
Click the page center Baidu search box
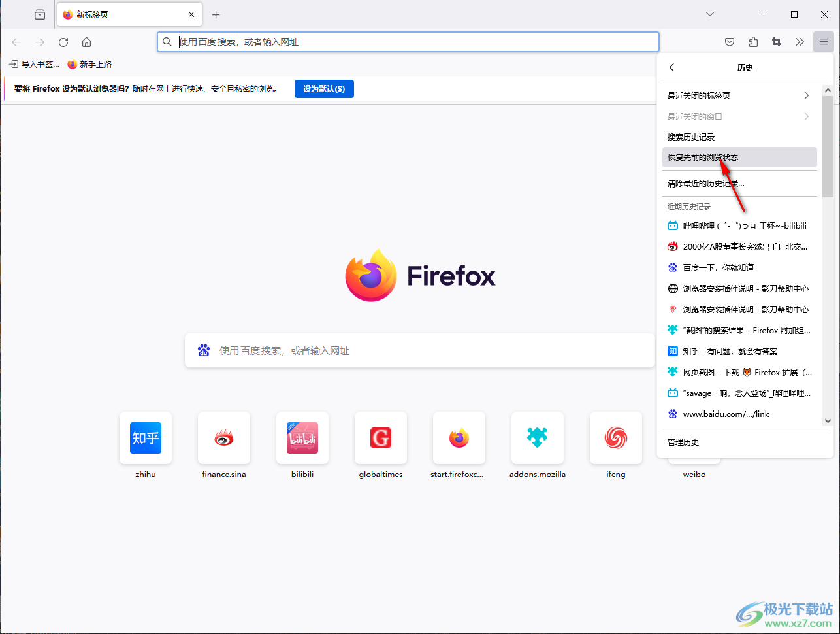click(x=420, y=350)
